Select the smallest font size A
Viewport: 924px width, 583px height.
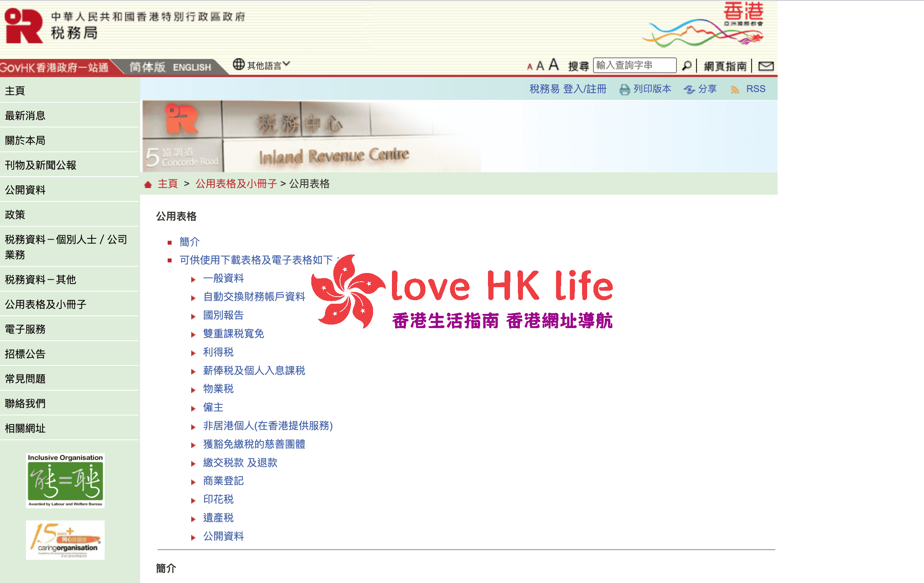[x=530, y=67]
